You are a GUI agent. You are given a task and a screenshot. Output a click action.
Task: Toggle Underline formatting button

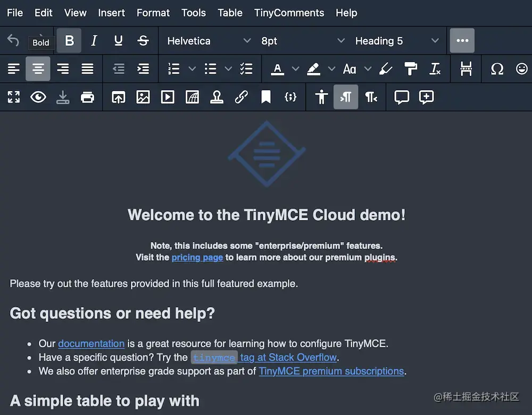coord(119,40)
